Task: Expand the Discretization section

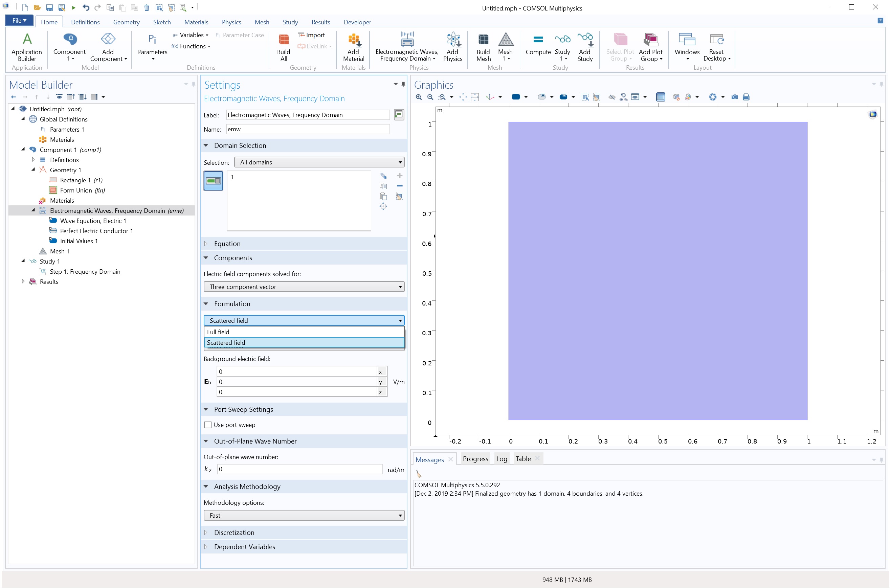Action: 234,533
